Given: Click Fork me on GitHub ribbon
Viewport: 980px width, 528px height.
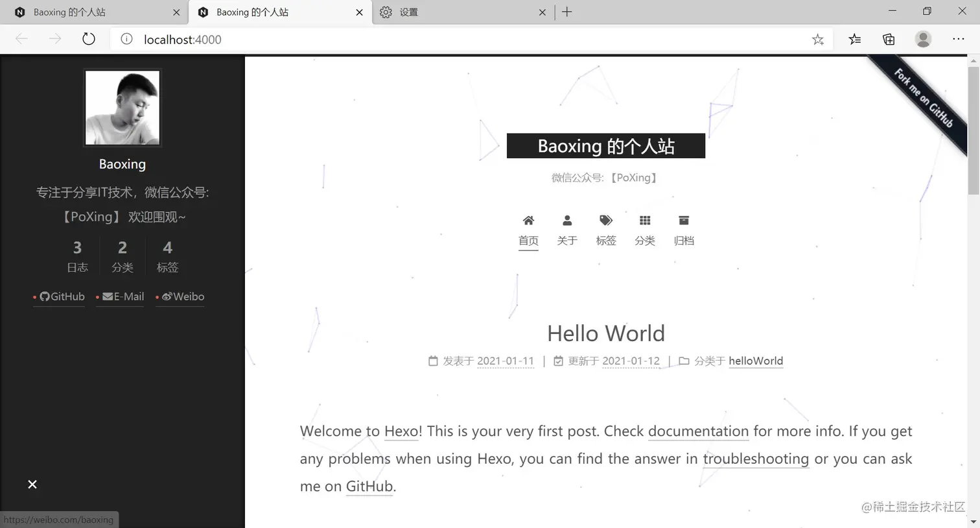Looking at the screenshot, I should coord(924,99).
